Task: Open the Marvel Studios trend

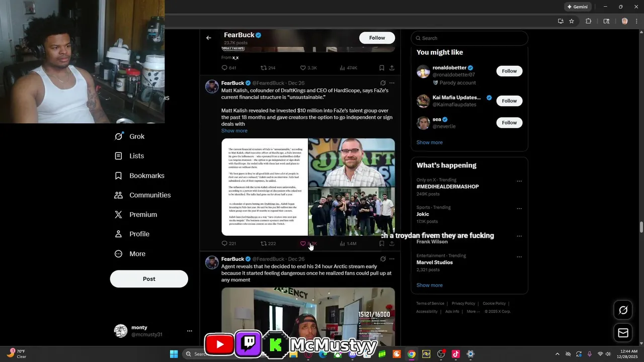Action: tap(435, 262)
